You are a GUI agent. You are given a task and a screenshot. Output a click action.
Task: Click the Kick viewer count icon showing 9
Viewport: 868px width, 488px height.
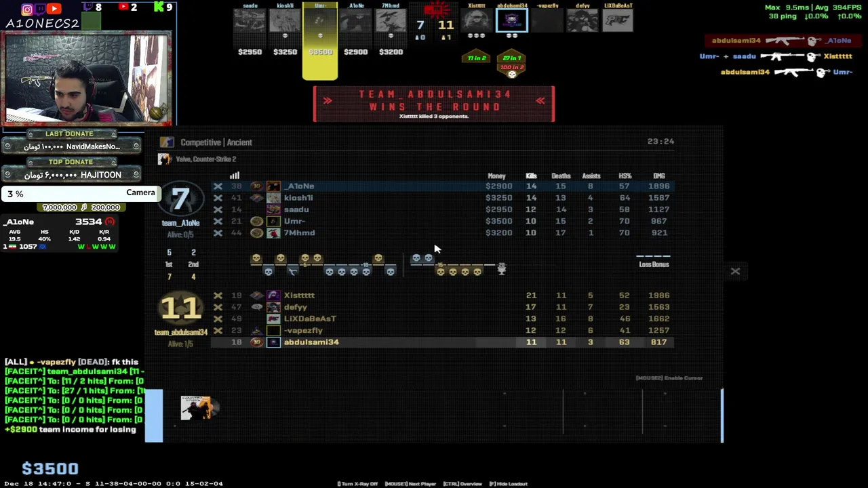(158, 7)
